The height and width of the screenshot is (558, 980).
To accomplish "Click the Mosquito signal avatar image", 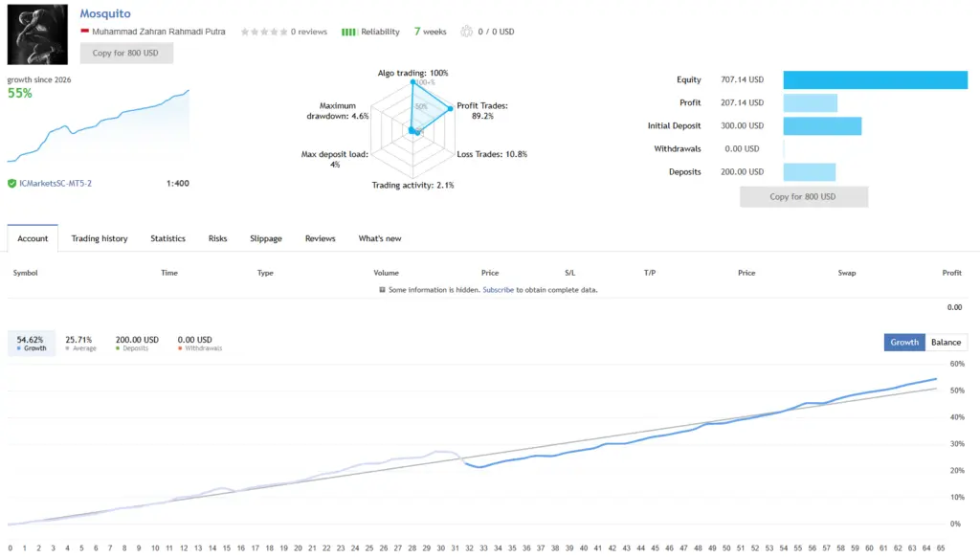I will 37,34.
